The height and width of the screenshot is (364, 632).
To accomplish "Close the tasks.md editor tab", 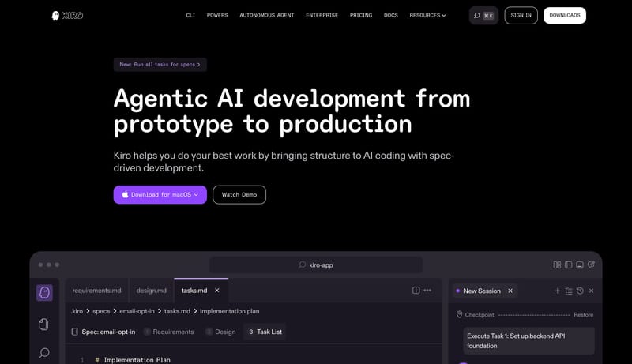I will 217,291.
